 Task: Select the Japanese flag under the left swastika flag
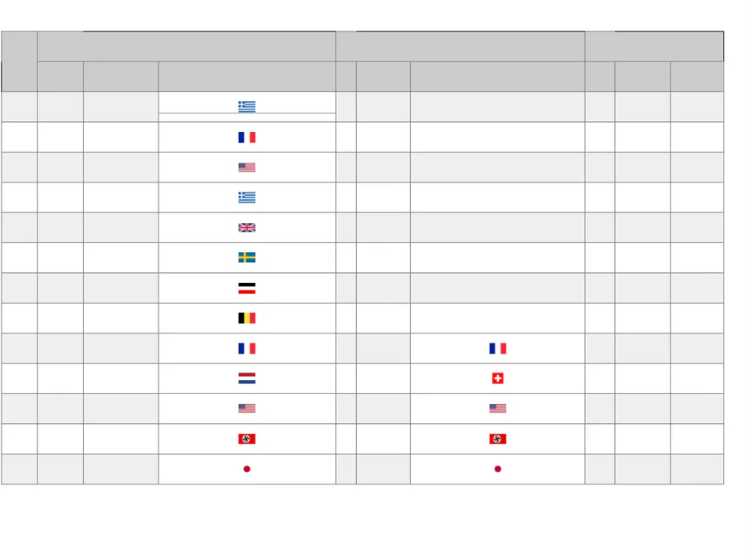coord(247,469)
